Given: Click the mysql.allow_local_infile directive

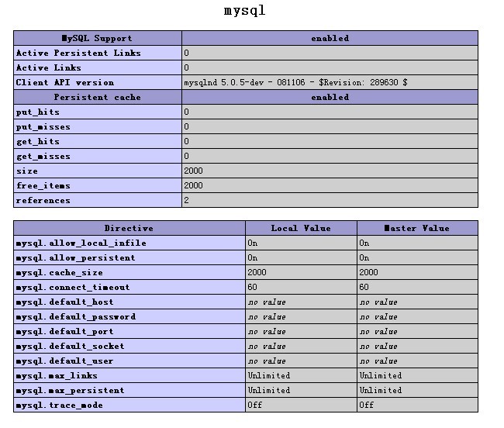Looking at the screenshot, I should 81,243.
